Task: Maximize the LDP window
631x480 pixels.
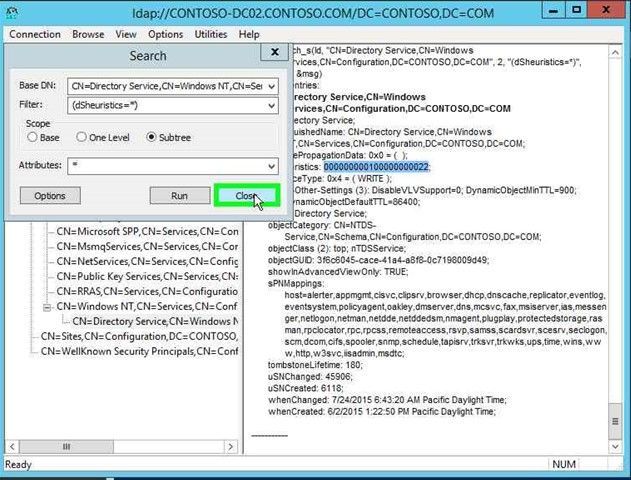Action: point(576,10)
